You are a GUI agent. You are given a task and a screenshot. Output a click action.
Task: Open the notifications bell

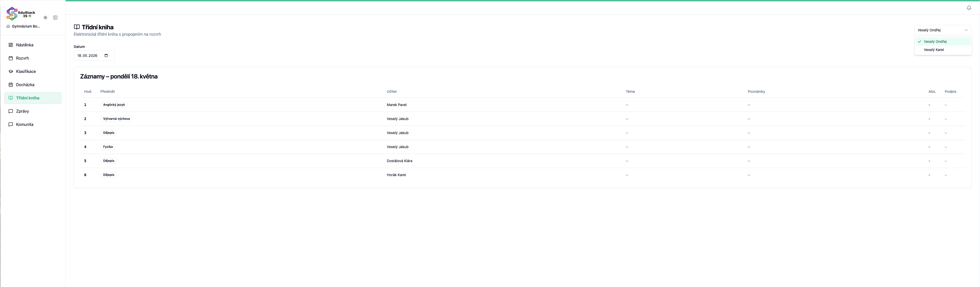click(969, 8)
